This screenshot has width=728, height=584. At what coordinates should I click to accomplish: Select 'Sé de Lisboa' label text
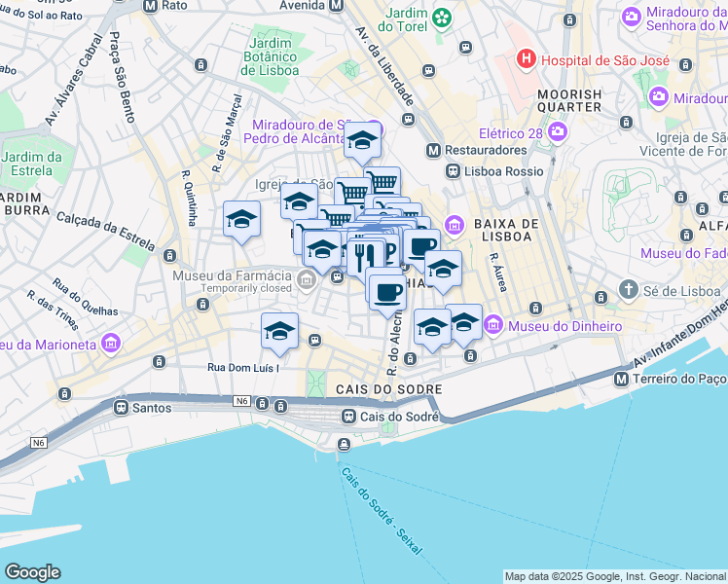(681, 291)
